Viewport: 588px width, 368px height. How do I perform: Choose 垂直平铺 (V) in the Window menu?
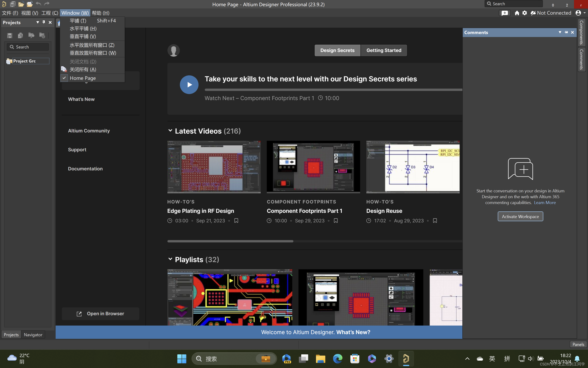click(x=93, y=36)
